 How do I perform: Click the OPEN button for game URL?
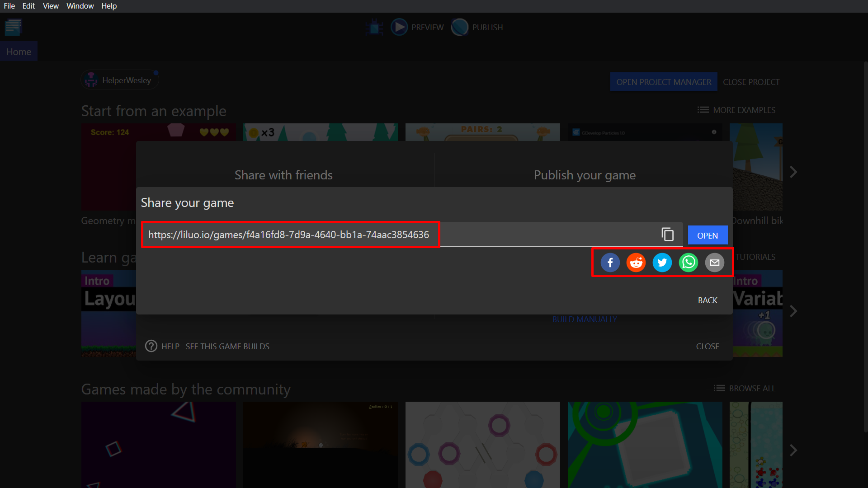pos(708,235)
